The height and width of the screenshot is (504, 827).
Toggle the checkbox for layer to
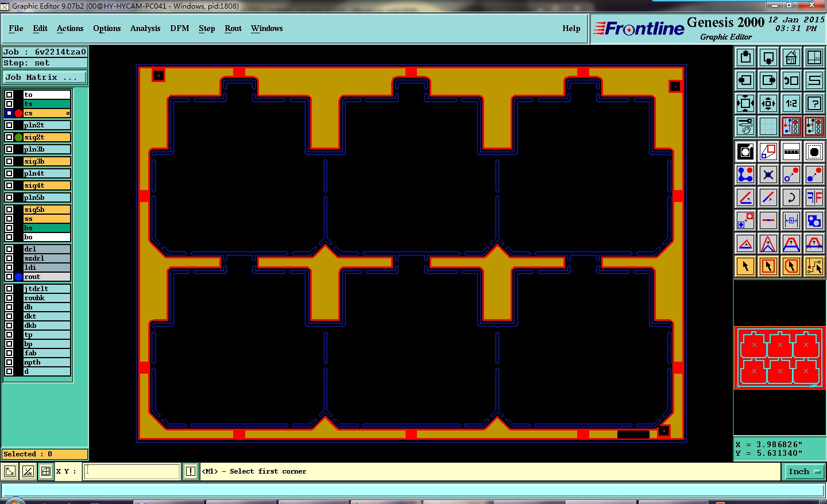point(9,95)
